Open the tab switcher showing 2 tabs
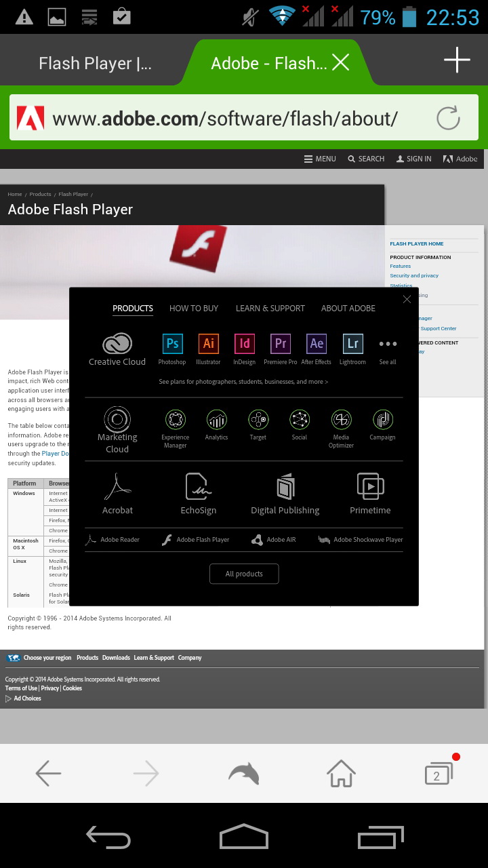Screen dimensions: 488x868 437,774
